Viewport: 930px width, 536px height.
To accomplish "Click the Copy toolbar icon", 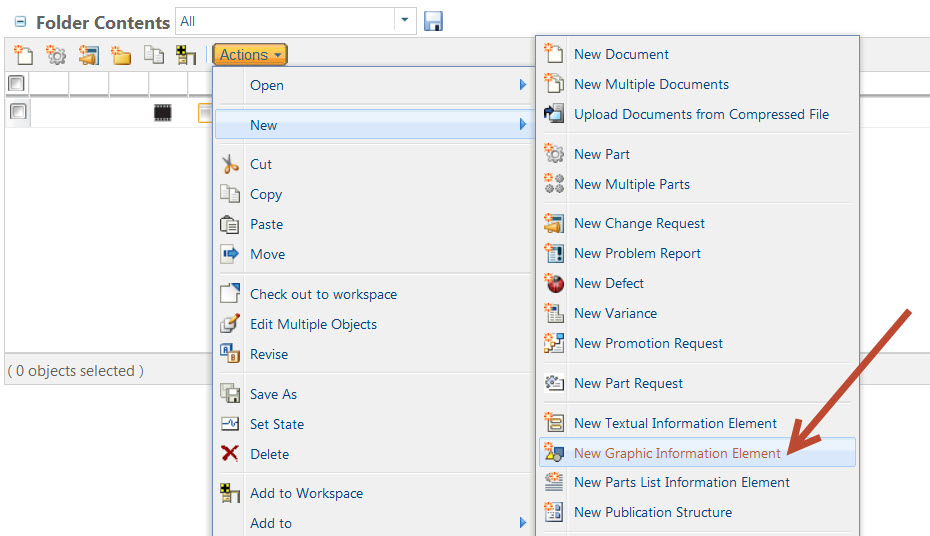I will click(153, 55).
